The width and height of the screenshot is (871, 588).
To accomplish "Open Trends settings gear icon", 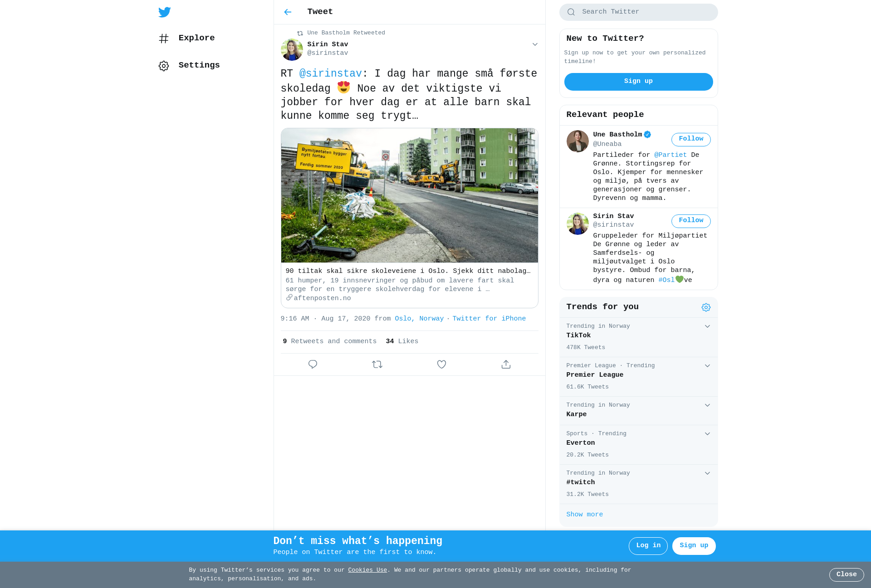I will click(x=706, y=307).
